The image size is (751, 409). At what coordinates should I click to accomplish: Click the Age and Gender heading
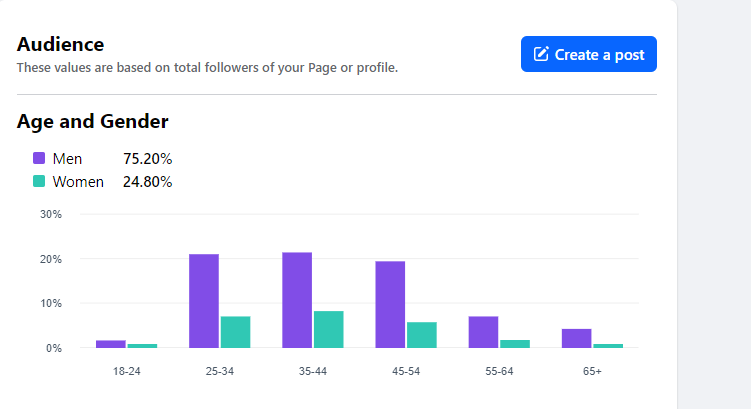click(92, 121)
